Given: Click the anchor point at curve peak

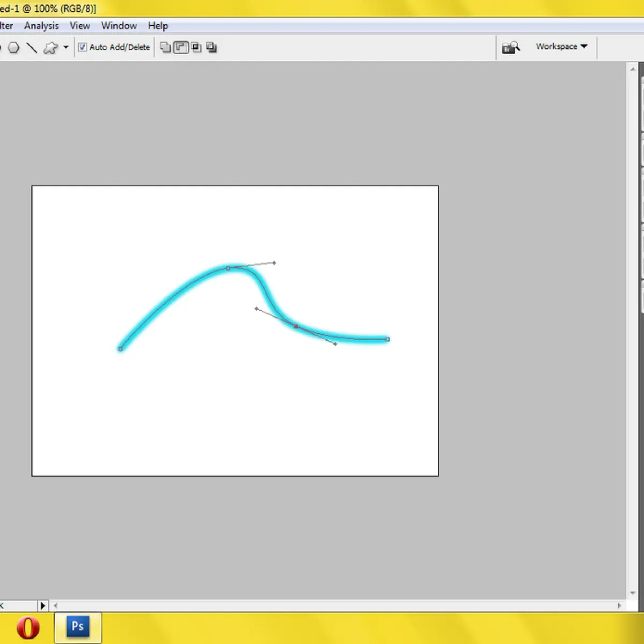Looking at the screenshot, I should 228,268.
